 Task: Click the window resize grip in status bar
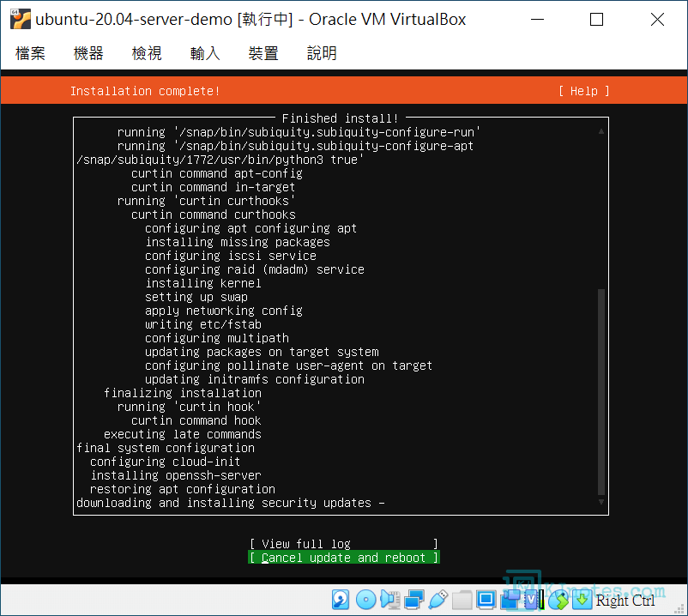point(679,608)
